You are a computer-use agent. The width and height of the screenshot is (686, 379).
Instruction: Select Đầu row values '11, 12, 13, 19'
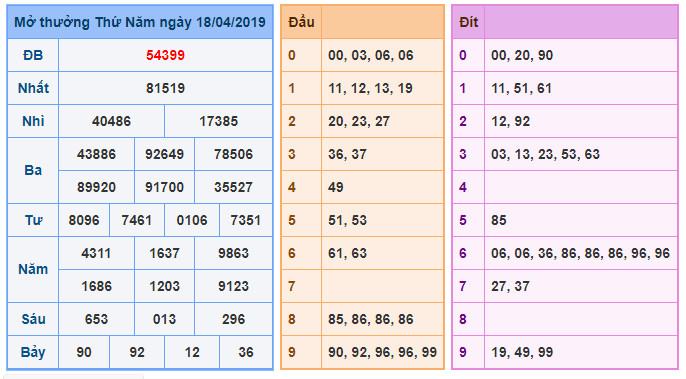click(371, 88)
